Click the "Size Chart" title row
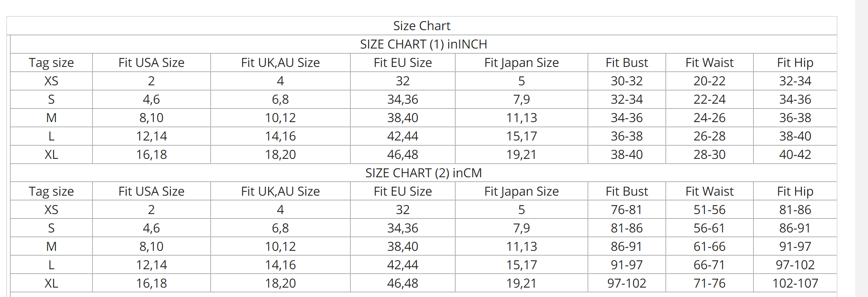The image size is (868, 297). tap(421, 26)
